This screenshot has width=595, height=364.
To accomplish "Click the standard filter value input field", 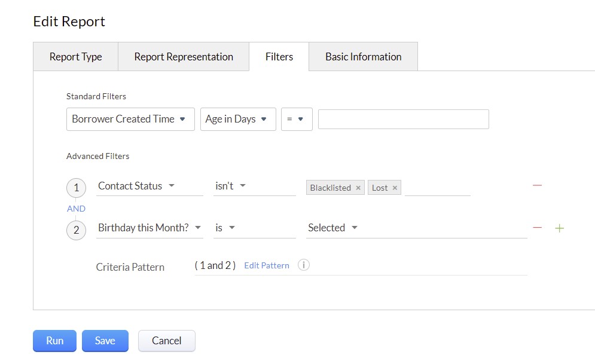I will point(403,119).
